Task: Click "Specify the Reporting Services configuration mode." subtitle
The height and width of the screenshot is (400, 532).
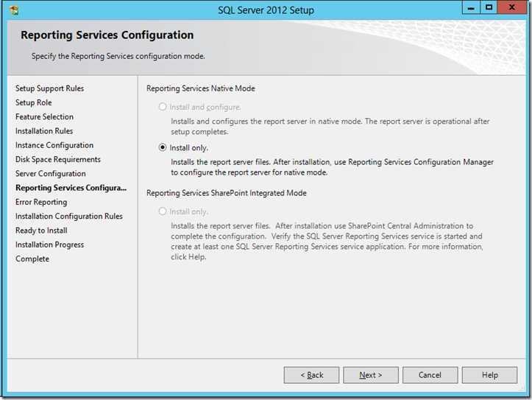Action: [118, 56]
